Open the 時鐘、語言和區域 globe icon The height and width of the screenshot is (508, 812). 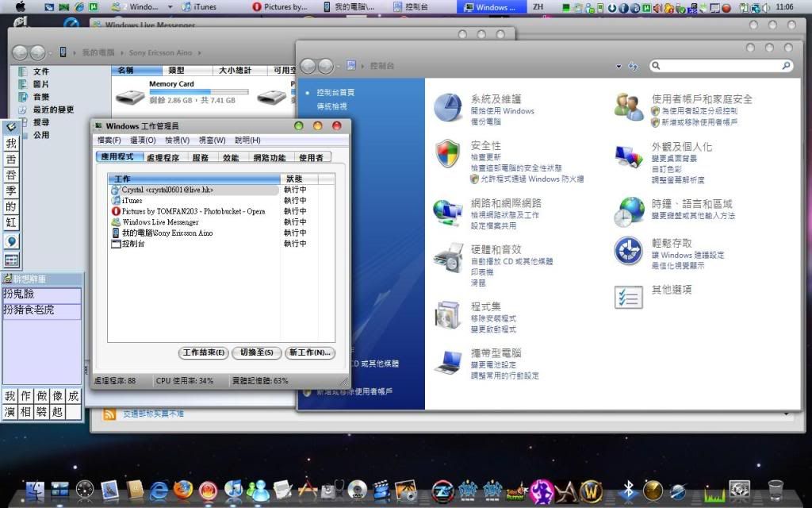pyautogui.click(x=629, y=211)
